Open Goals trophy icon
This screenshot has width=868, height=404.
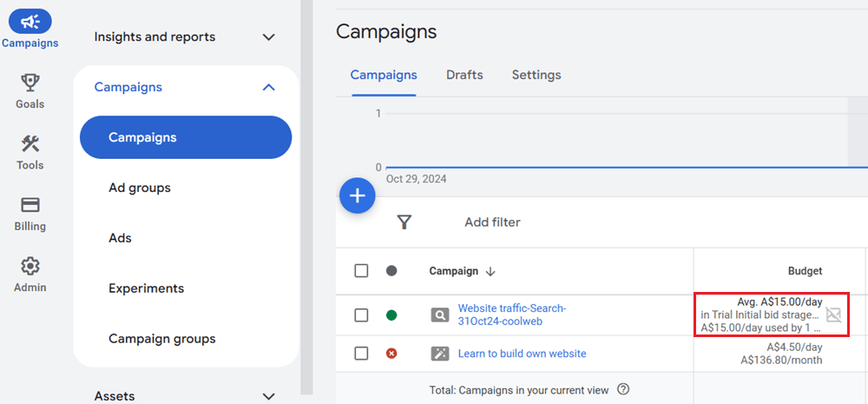(30, 83)
